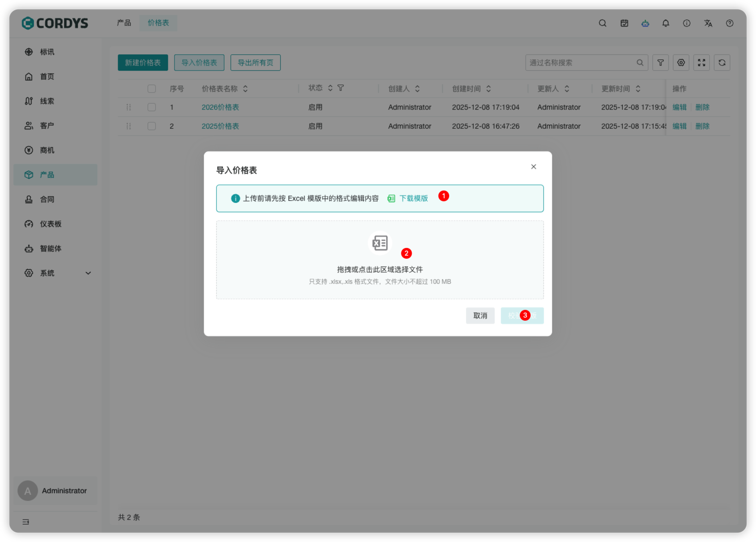Toggle fullscreen with the expand icon
Viewport: 756px width, 542px height.
pyautogui.click(x=701, y=62)
